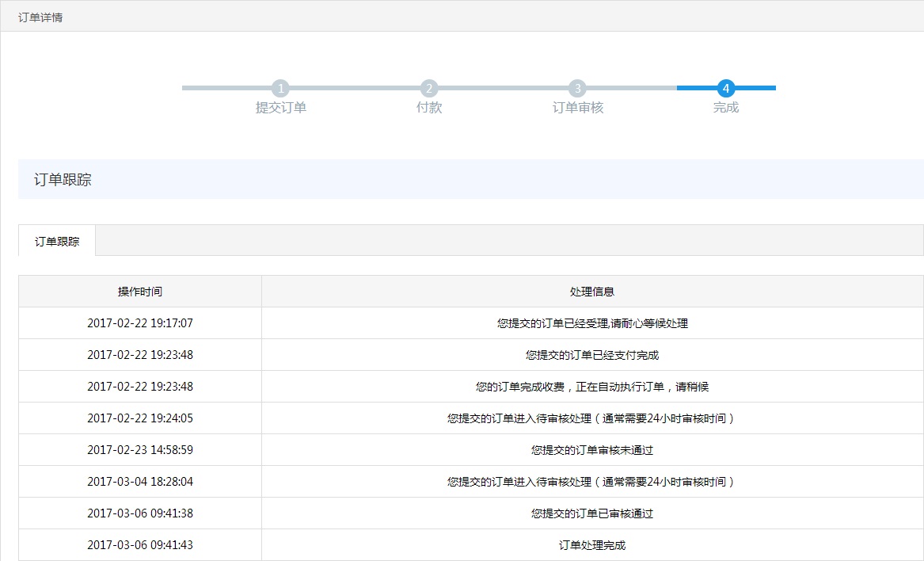Screen dimensions: 924x561
Task: Select step 2 circle labeled 付款
Action: coord(429,88)
